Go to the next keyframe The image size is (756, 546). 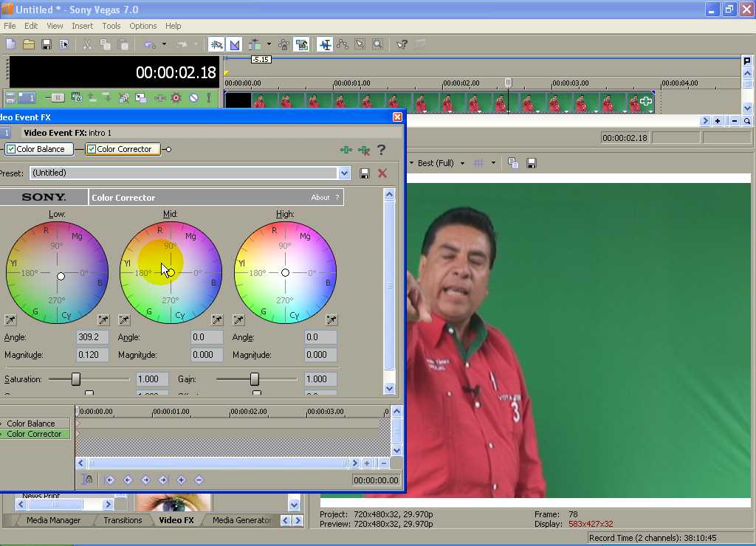pyautogui.click(x=145, y=480)
